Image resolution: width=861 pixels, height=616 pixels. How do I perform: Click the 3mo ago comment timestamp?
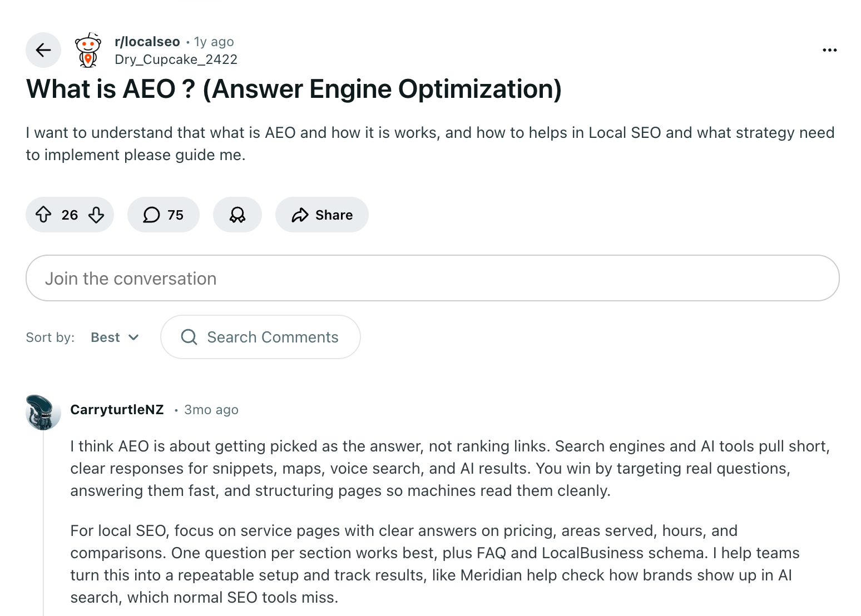click(211, 410)
